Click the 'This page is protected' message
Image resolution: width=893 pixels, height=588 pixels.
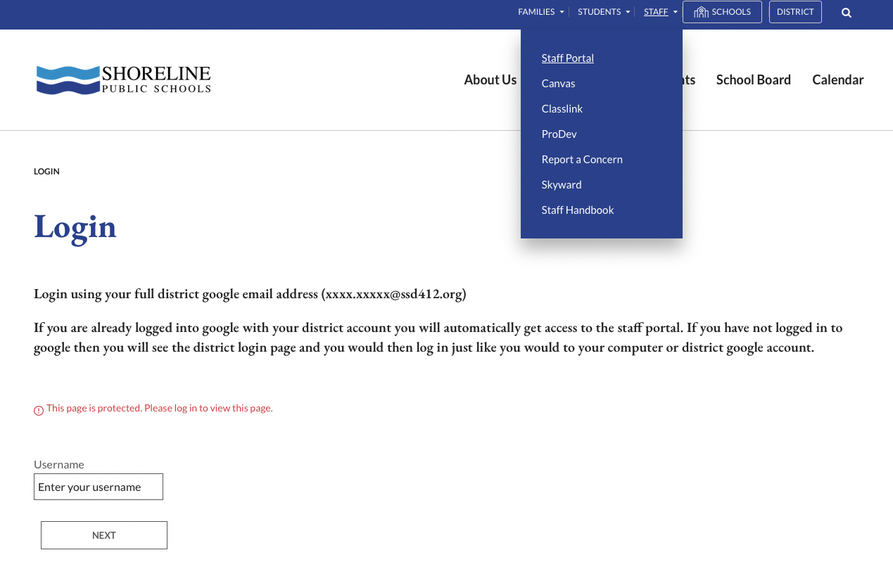coord(160,408)
